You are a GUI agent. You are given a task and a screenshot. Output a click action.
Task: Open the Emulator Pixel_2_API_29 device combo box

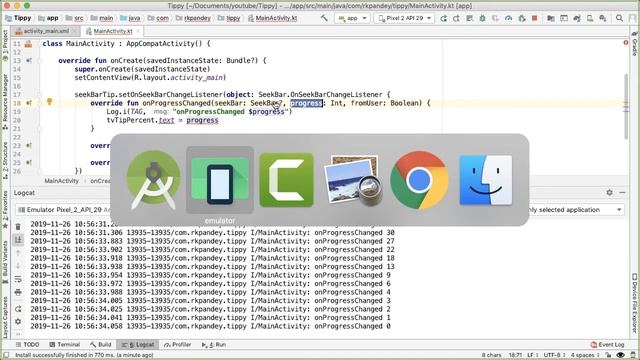pyautogui.click(x=63, y=209)
